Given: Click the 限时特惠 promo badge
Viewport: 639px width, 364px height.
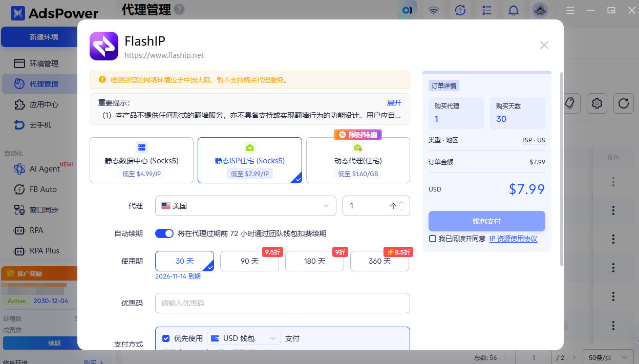Looking at the screenshot, I should coord(358,135).
